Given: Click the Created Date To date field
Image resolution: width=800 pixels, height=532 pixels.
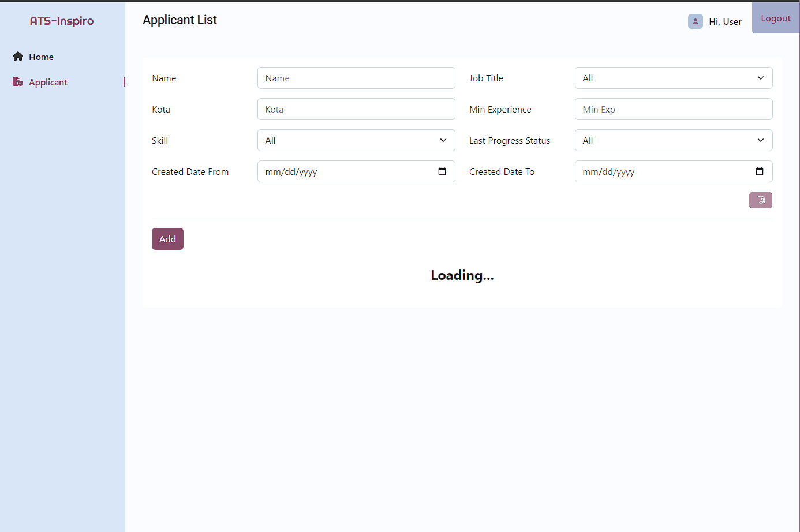Looking at the screenshot, I should coord(674,171).
